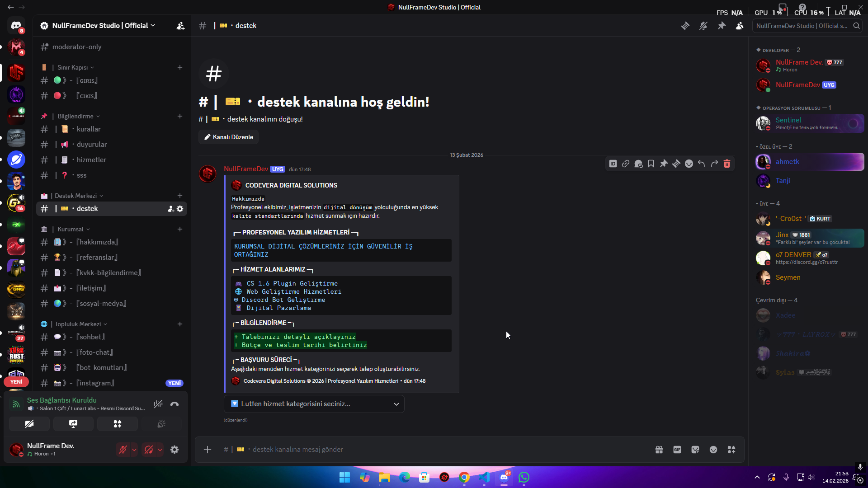This screenshot has height=488, width=868.
Task: Open the soundboard in voice panel
Action: click(161, 424)
